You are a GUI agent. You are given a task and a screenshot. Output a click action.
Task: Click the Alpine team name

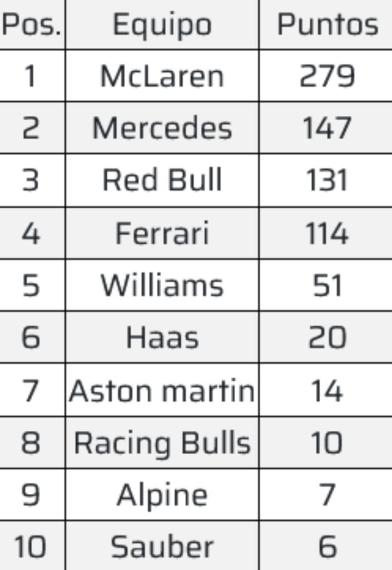[x=162, y=495]
